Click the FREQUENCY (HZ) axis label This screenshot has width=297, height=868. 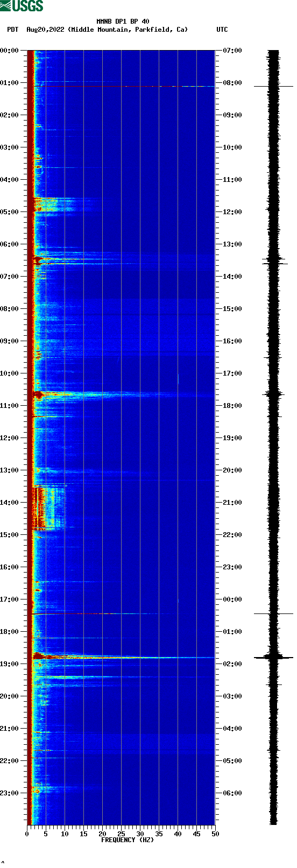pyautogui.click(x=128, y=840)
